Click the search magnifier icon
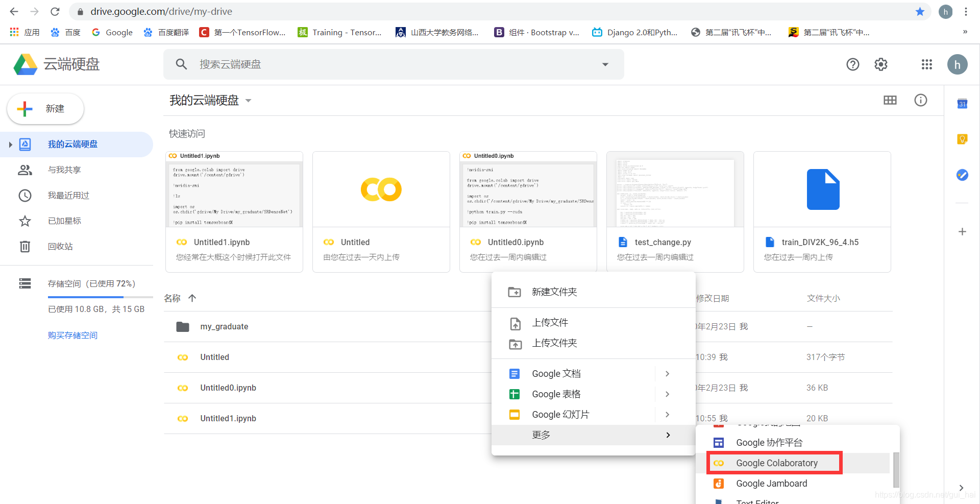980x504 pixels. pos(181,64)
